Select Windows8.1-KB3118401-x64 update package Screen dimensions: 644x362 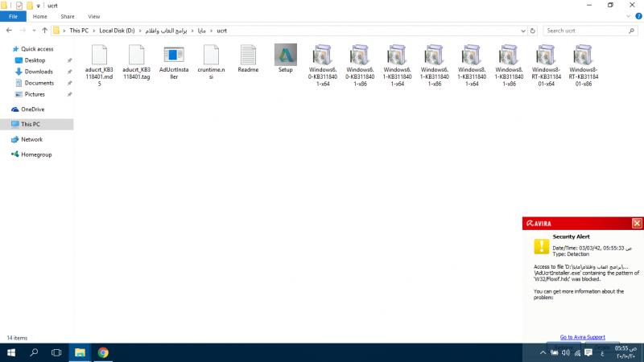pyautogui.click(x=472, y=55)
